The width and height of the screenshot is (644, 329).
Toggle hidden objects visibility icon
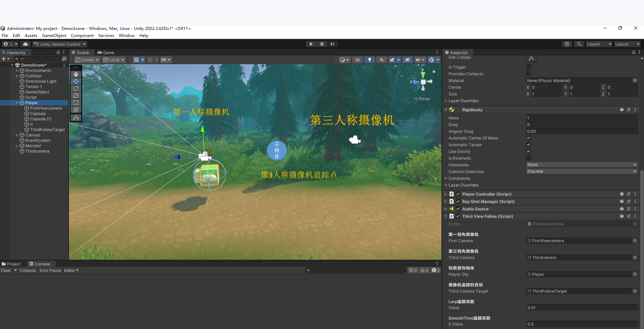(407, 60)
